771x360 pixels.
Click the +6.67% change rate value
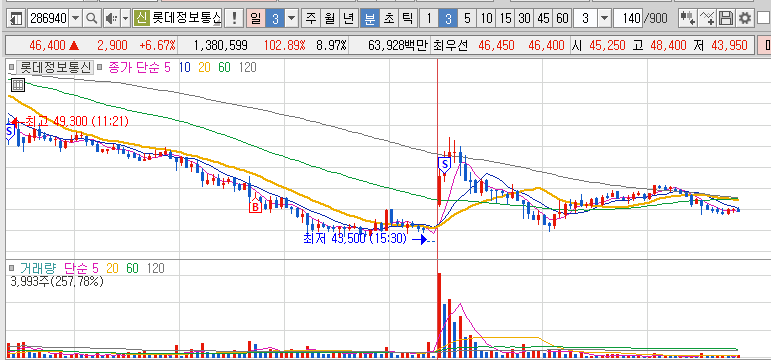tap(157, 46)
